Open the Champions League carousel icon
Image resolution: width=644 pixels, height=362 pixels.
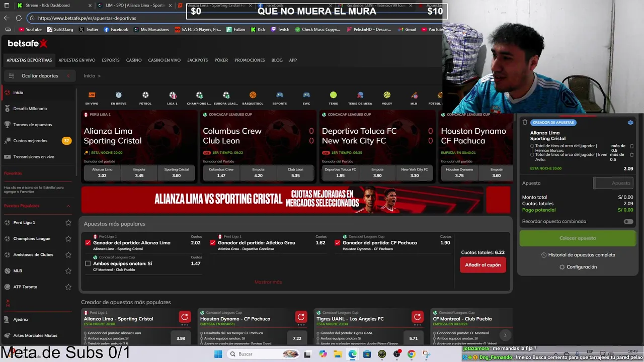199,95
